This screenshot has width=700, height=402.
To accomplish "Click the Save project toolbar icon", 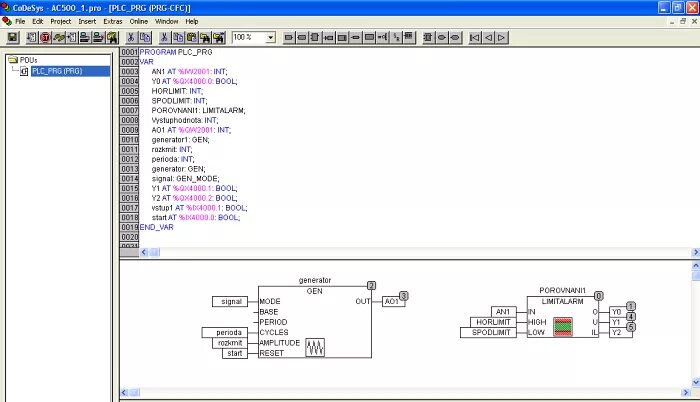I will [12, 38].
